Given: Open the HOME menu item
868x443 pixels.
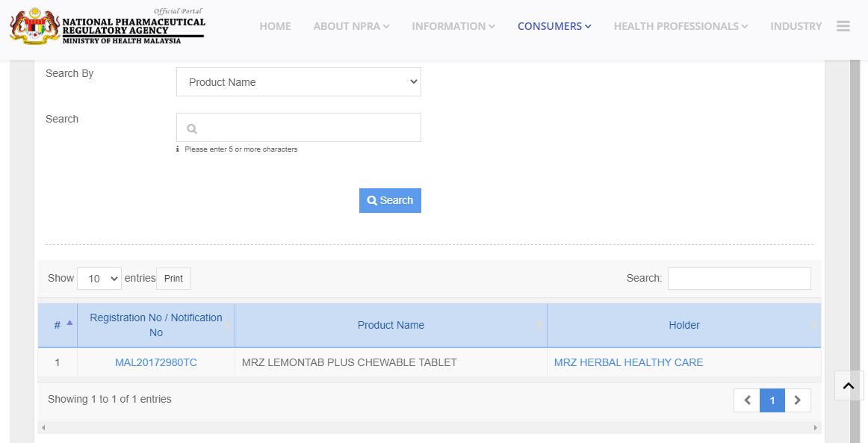Looking at the screenshot, I should click(x=275, y=26).
